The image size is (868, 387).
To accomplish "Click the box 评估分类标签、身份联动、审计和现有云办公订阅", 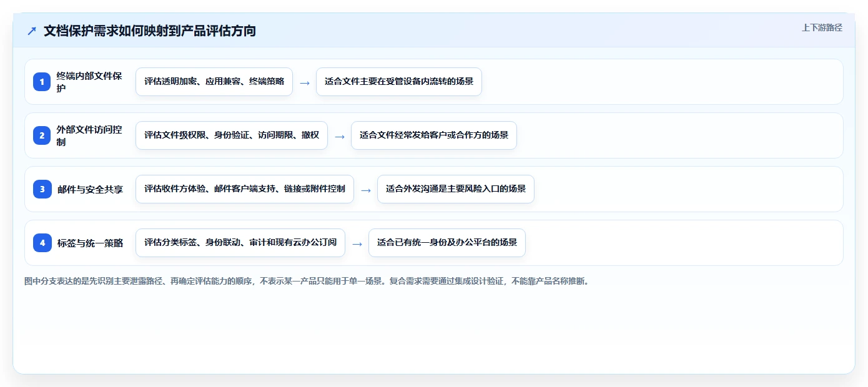I will pyautogui.click(x=240, y=243).
